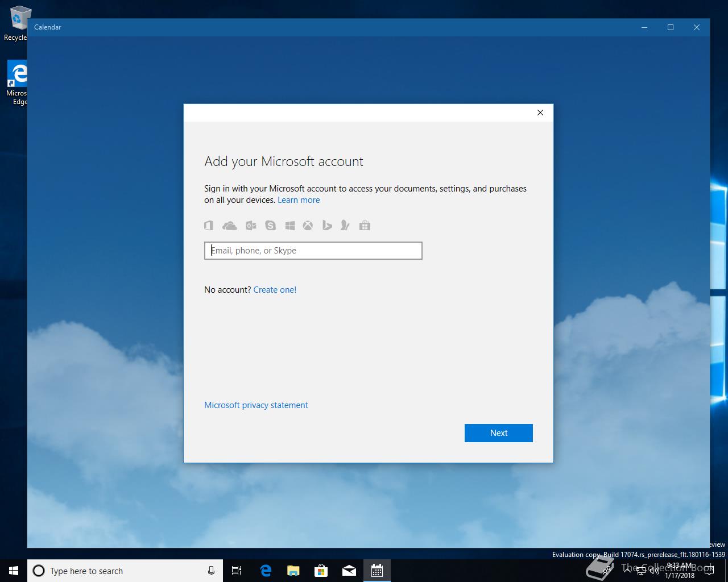Maximize the Calendar window
The height and width of the screenshot is (582, 728).
(671, 27)
